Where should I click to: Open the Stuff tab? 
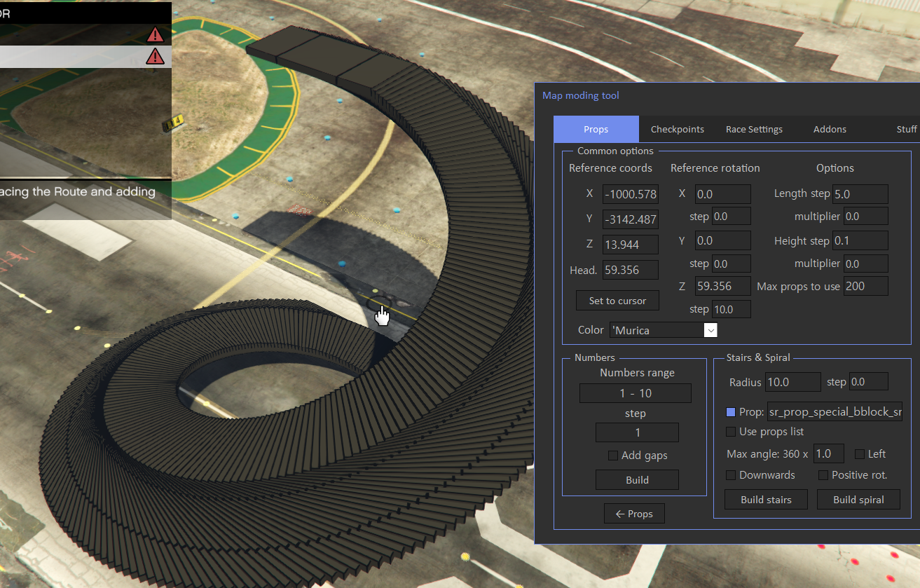[907, 129]
